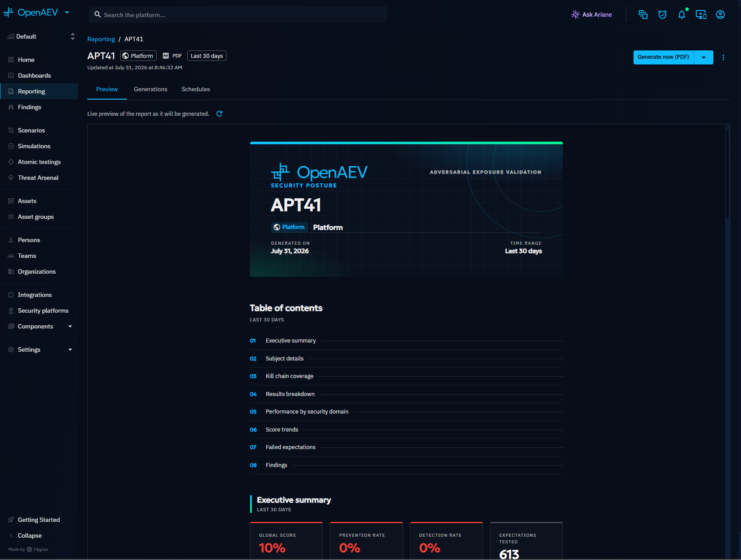The image size is (741, 560).
Task: Click the Threat Arsenal sidebar icon
Action: pos(11,178)
